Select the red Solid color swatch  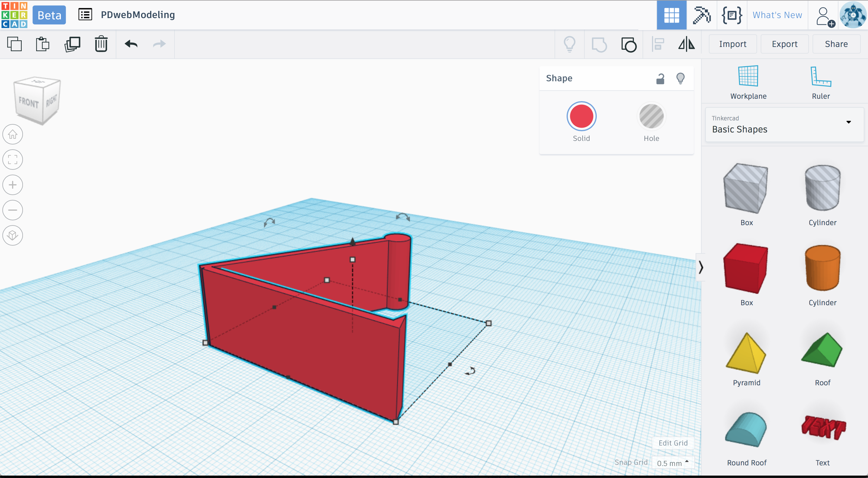581,116
